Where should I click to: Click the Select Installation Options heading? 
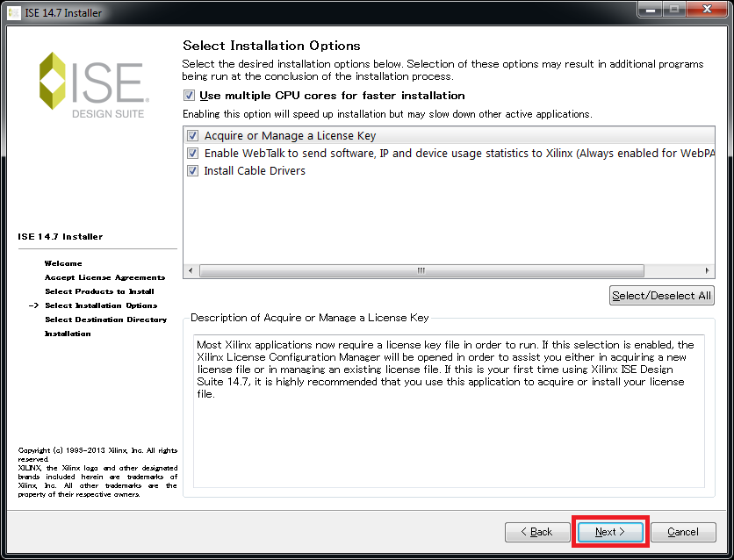pos(271,46)
